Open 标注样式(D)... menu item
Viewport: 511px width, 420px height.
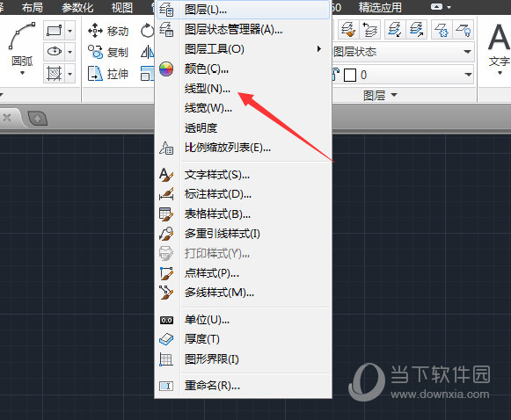(x=243, y=194)
